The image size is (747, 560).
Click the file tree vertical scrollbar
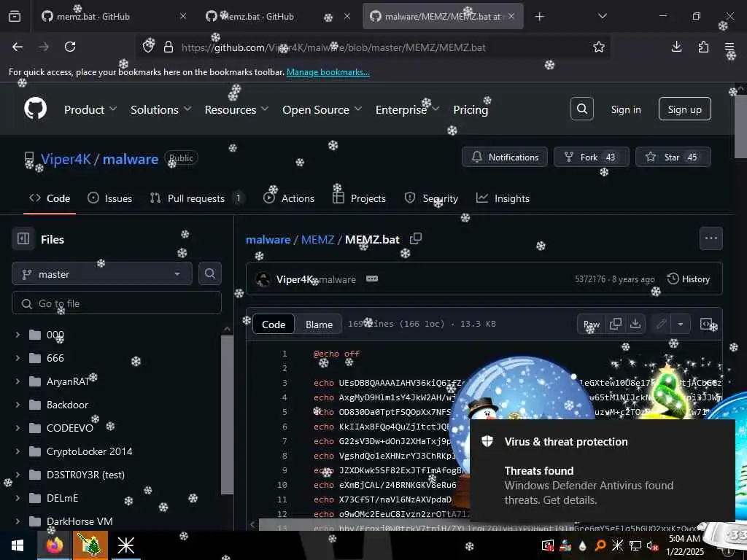point(228,414)
